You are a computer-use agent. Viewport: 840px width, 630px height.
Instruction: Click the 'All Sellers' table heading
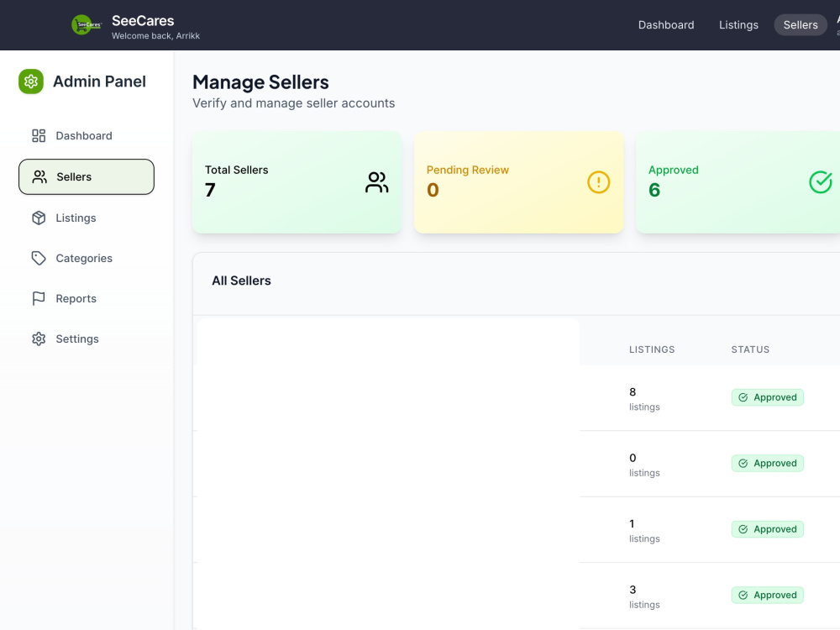241,281
